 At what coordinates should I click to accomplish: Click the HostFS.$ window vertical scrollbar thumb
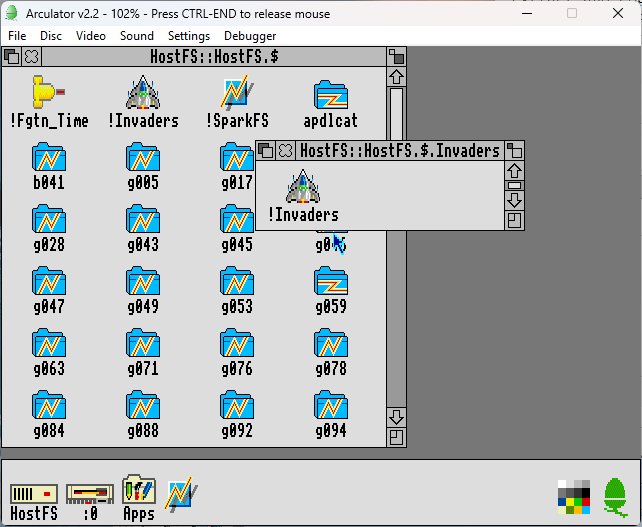pos(396,114)
